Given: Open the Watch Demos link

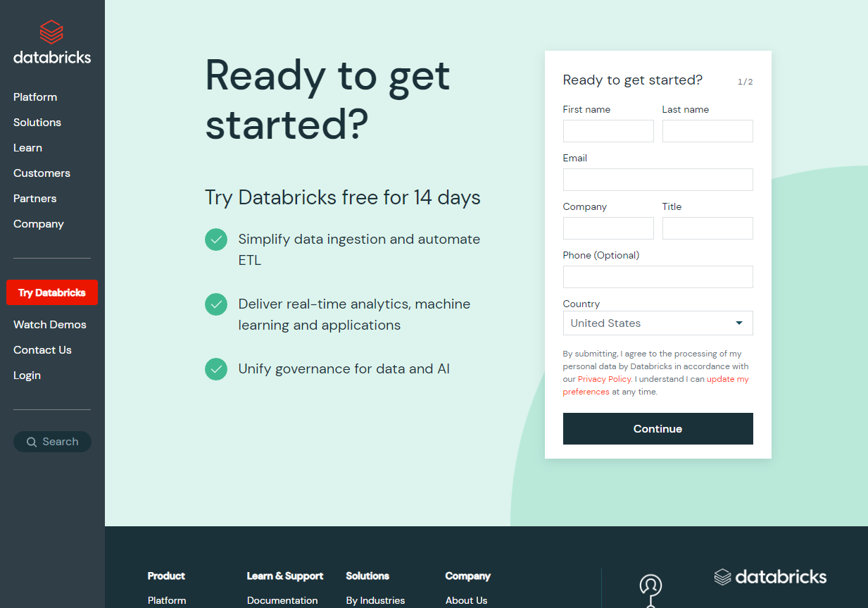Looking at the screenshot, I should [x=50, y=325].
